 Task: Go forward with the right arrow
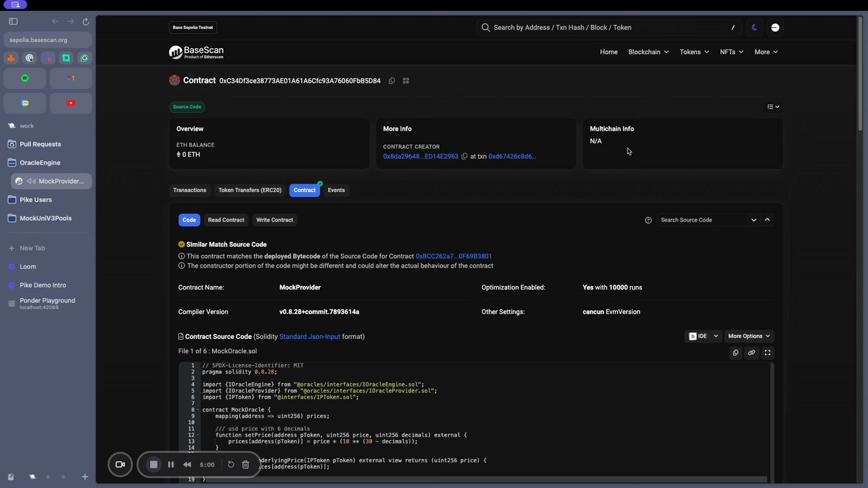click(71, 22)
